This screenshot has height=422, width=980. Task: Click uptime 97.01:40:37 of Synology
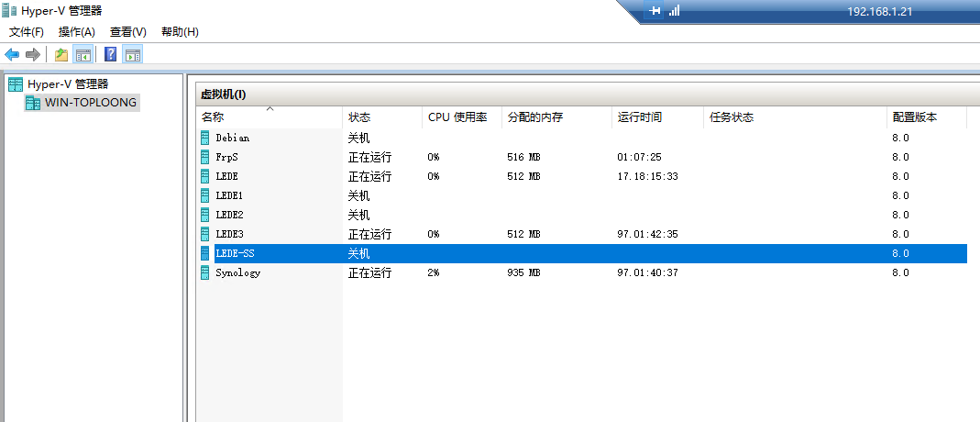click(x=647, y=273)
